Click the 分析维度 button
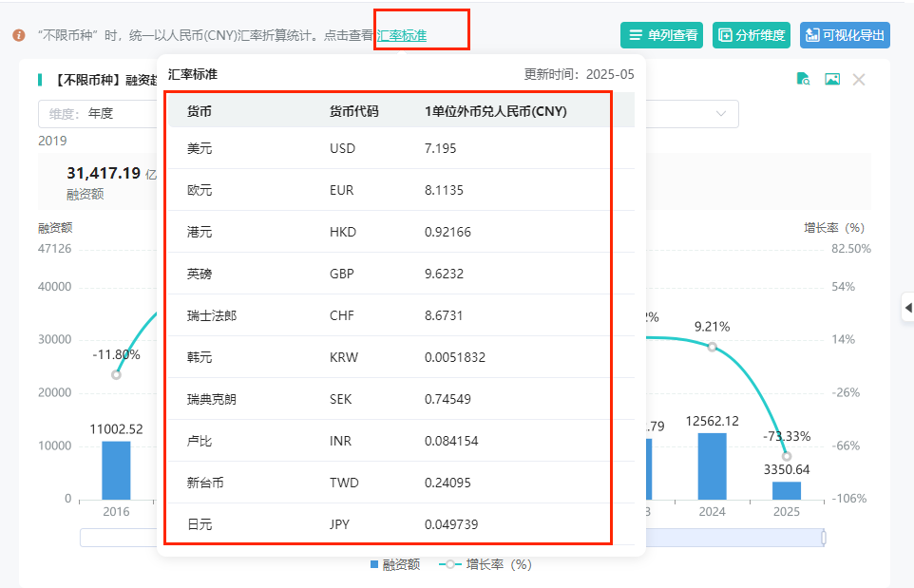Viewport: 914px width, 588px height. (752, 35)
